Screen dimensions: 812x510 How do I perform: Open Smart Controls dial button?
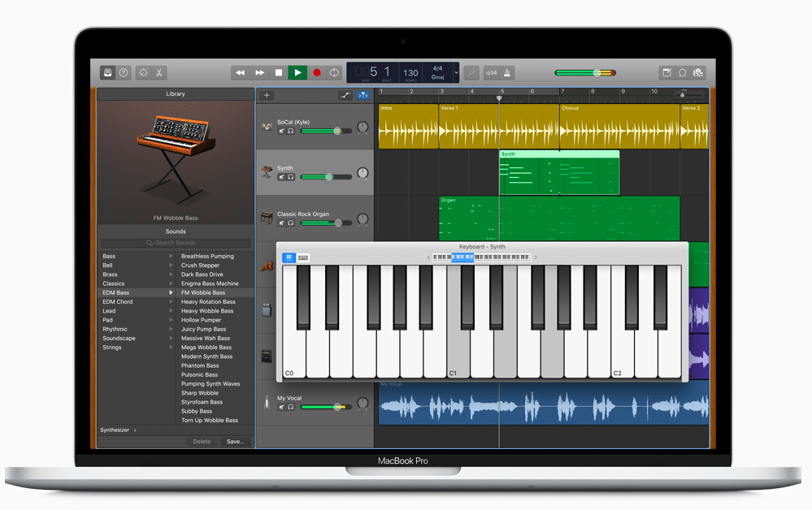(143, 72)
